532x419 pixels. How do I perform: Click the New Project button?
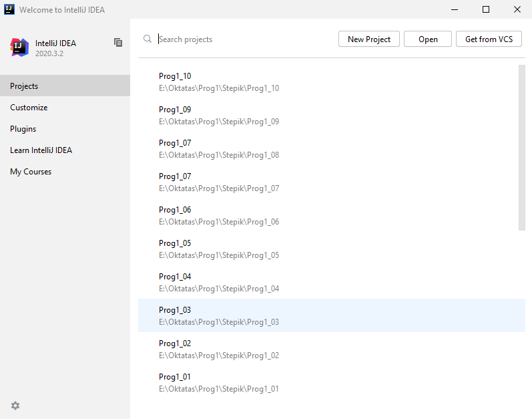(x=369, y=39)
